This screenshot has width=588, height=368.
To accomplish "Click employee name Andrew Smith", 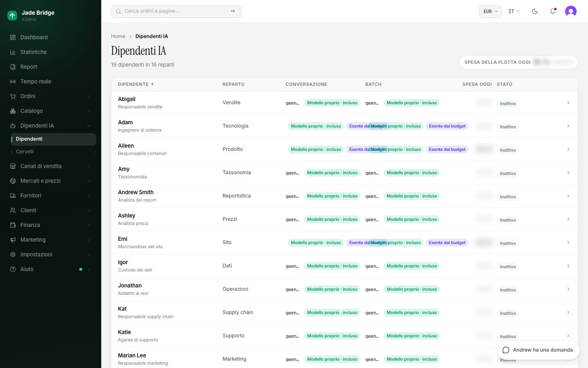I will [136, 192].
